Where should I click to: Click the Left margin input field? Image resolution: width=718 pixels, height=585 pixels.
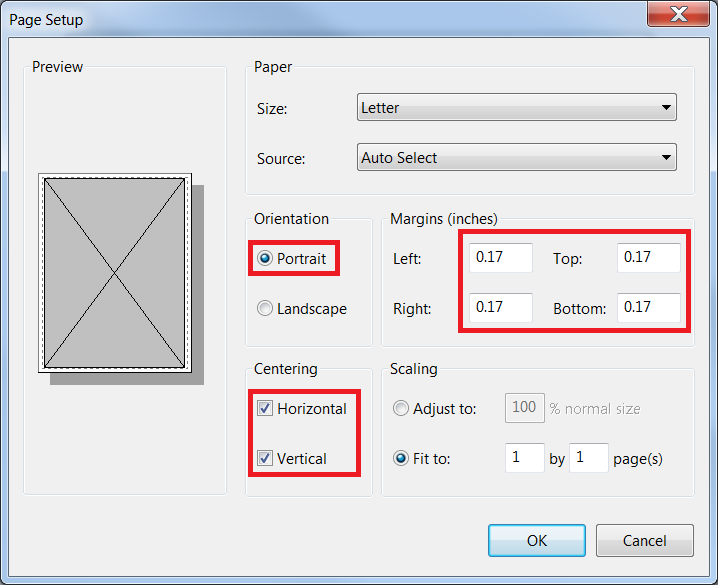[x=501, y=258]
